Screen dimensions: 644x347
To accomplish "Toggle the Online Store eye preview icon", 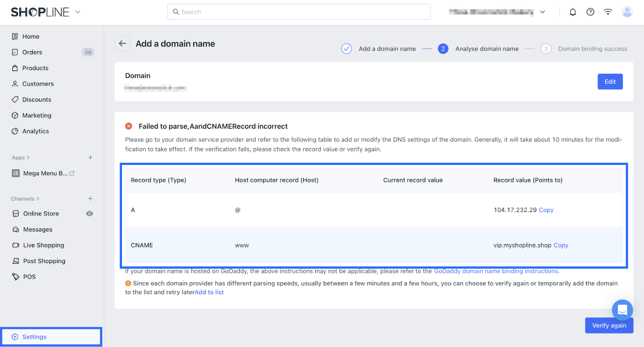I will point(90,214).
